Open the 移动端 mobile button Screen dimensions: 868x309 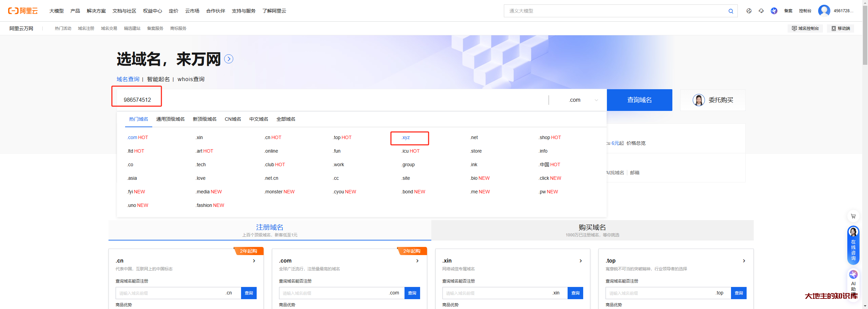pos(841,28)
